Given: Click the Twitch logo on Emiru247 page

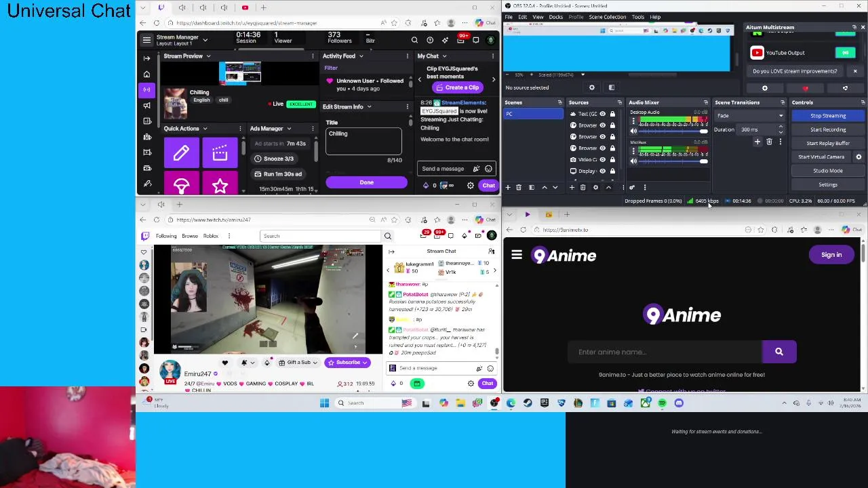Looking at the screenshot, I should 145,236.
